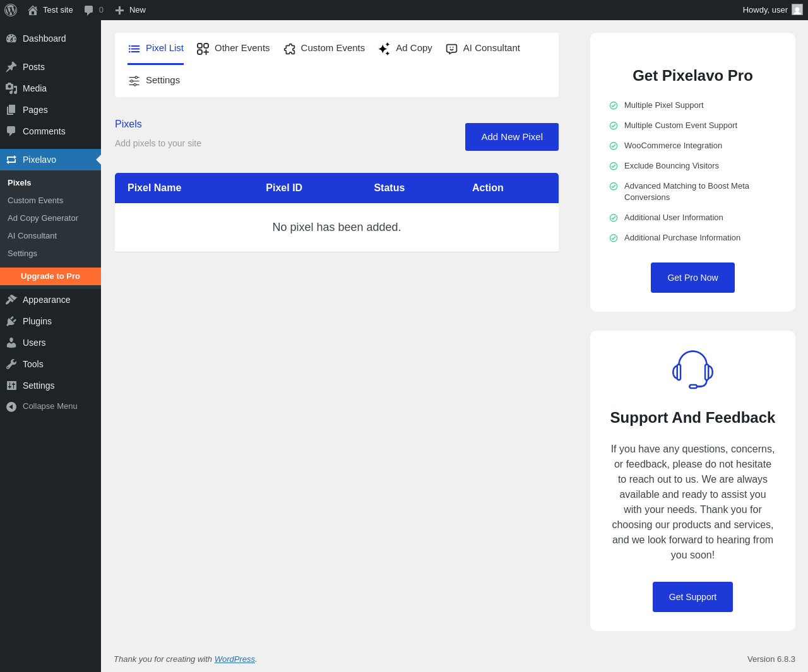The height and width of the screenshot is (672, 808).
Task: Click 'Advanced Matching to Boost Meta Conversions' text
Action: (x=687, y=192)
